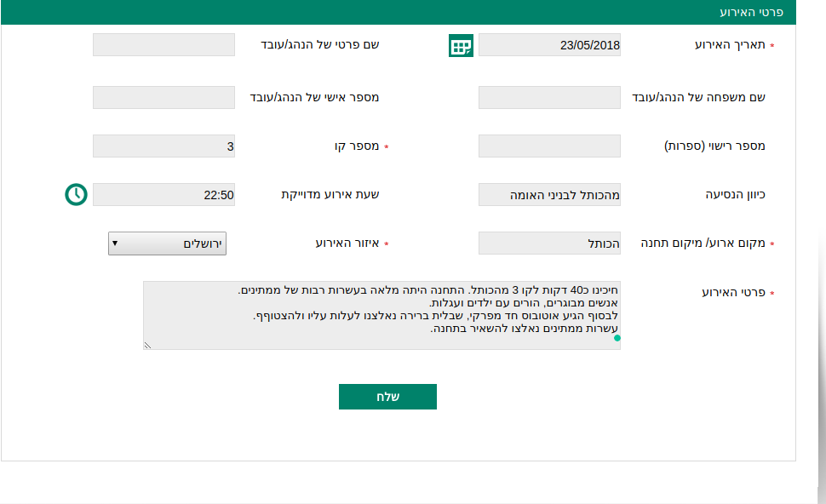
Task: Click the מקום ארוע field containing הכותל
Action: [549, 243]
